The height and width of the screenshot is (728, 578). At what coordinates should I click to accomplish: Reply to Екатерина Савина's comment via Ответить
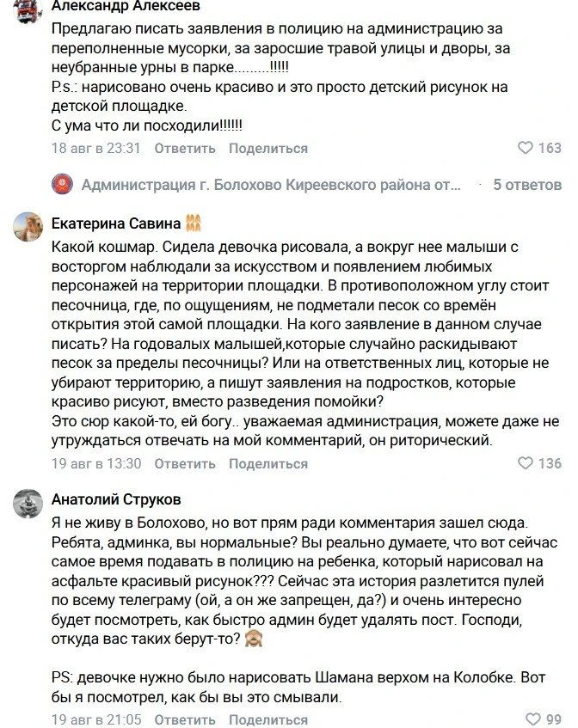tap(185, 464)
